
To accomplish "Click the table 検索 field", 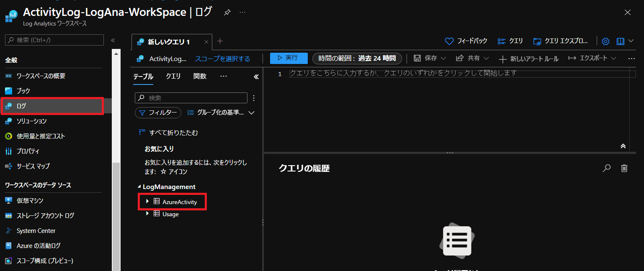I will point(191,98).
